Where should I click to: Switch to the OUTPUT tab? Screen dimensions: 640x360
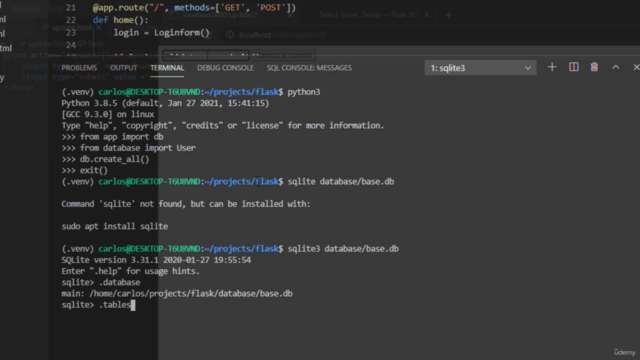[123, 68]
